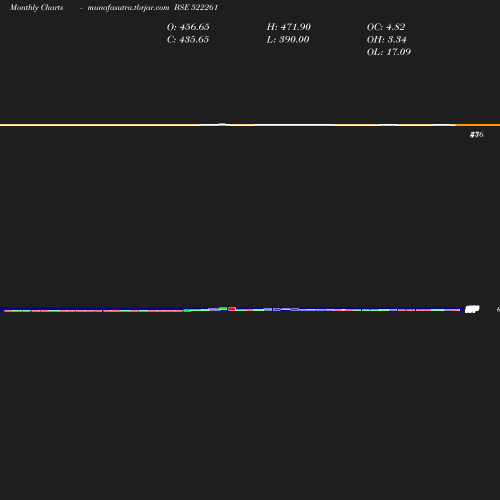
Task: Click the large red candle on the chart line
Action: tap(232, 309)
